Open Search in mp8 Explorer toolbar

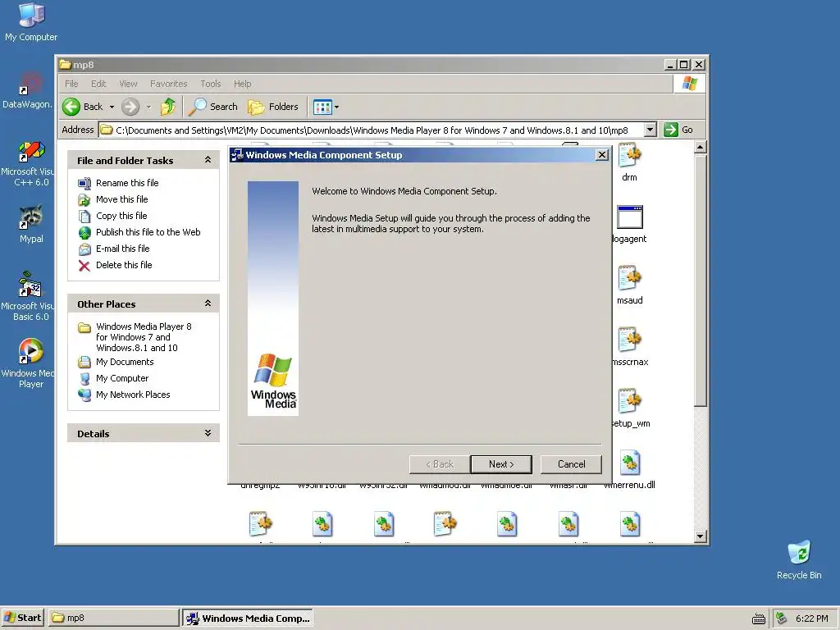click(213, 107)
